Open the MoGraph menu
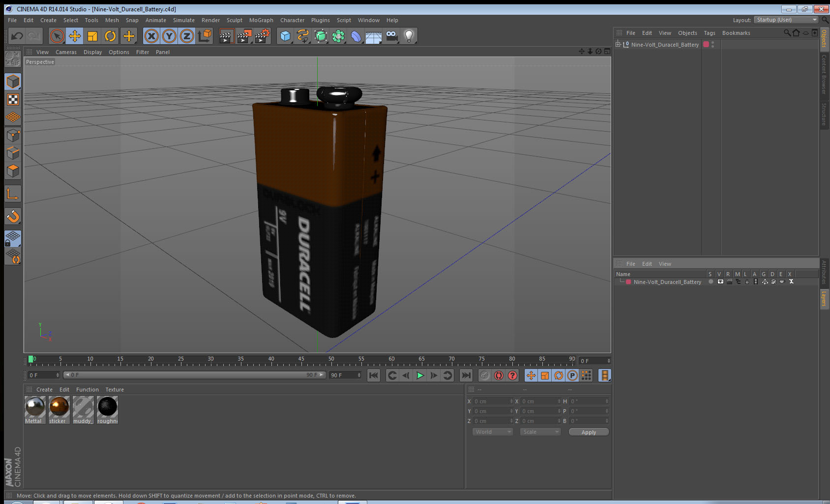Screen dimensions: 830x504 point(261,20)
